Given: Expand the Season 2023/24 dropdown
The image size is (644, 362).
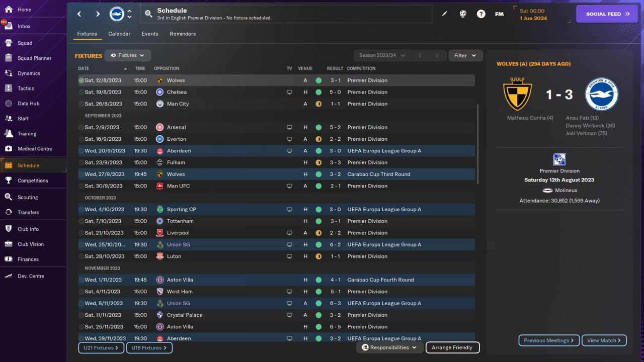Looking at the screenshot, I should (x=382, y=55).
